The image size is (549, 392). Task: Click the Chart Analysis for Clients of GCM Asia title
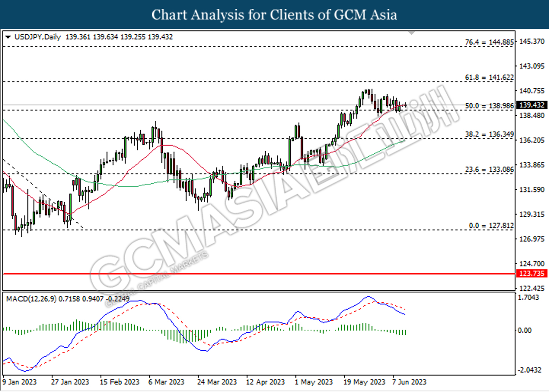point(274,15)
